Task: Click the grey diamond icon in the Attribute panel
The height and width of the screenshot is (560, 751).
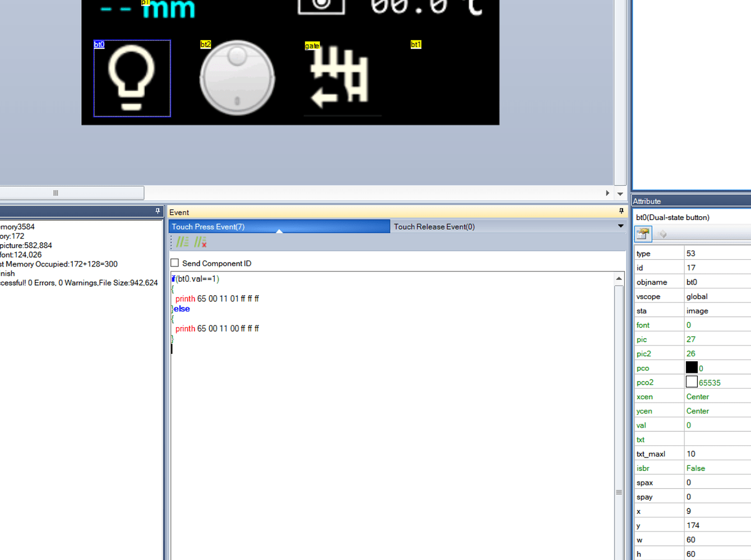Action: 663,234
